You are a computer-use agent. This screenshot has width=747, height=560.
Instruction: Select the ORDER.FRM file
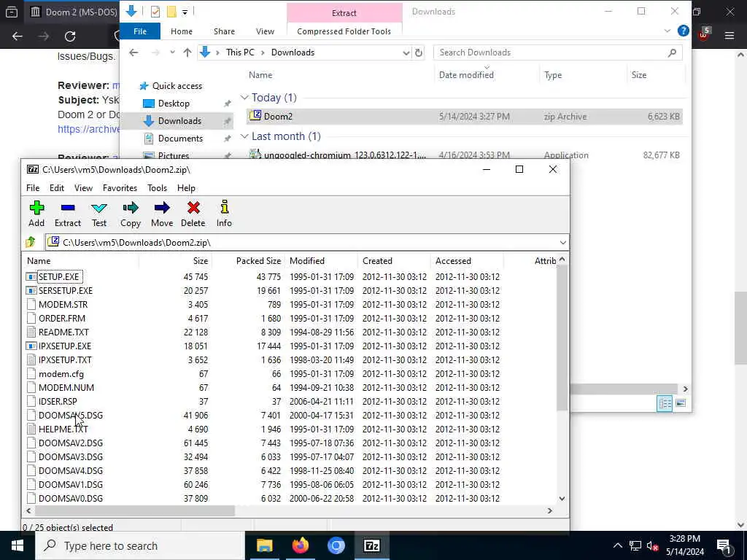(x=62, y=318)
